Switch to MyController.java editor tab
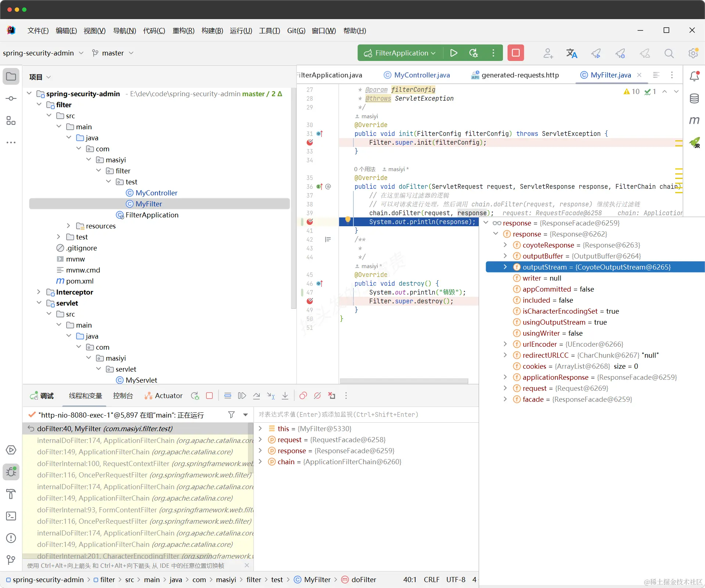The image size is (705, 588). (x=417, y=75)
